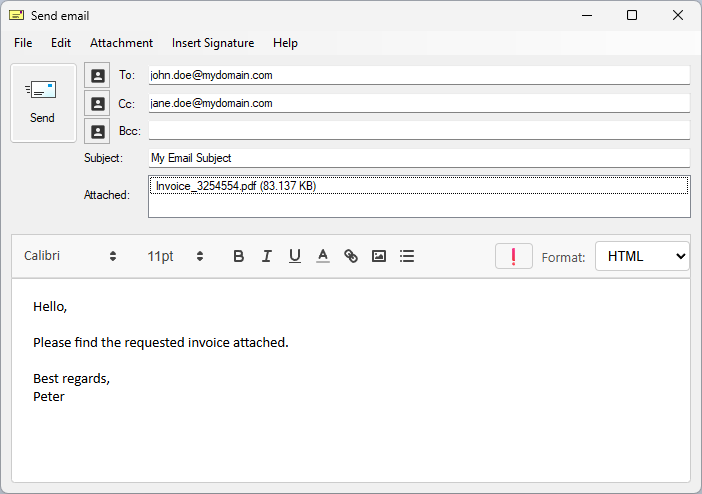Select the Invoice_3254554.pdf attachment

[236, 186]
